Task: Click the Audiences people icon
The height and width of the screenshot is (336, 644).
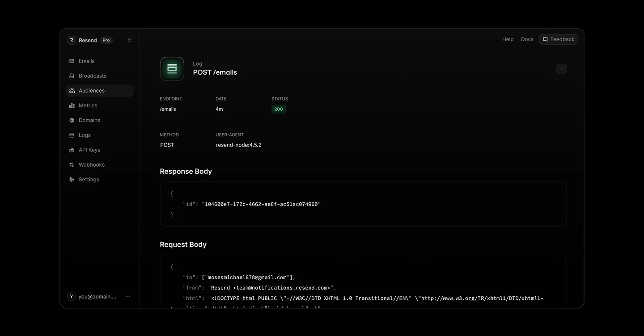Action: pyautogui.click(x=72, y=91)
